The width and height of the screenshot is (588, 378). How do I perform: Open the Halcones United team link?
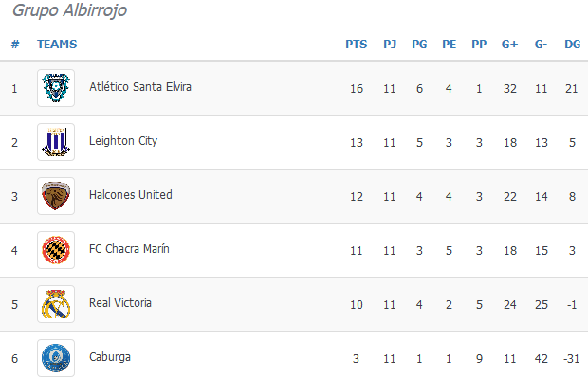(x=131, y=195)
